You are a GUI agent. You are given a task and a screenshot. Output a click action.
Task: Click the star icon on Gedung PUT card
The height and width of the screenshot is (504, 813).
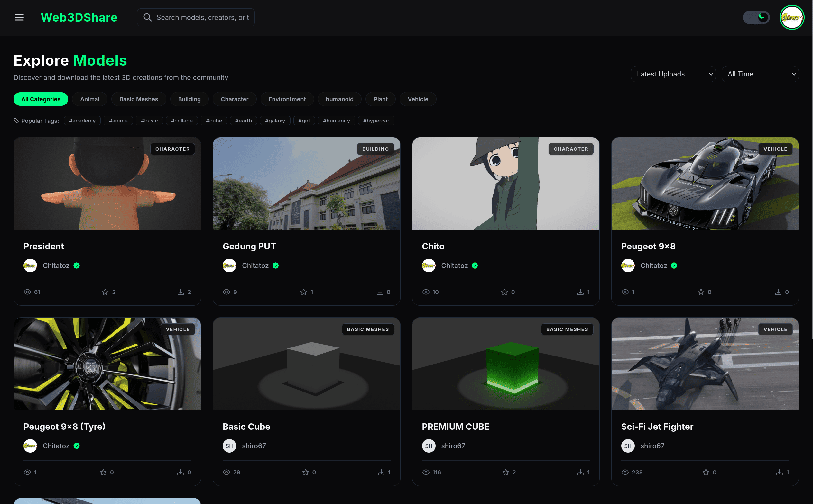pyautogui.click(x=304, y=292)
